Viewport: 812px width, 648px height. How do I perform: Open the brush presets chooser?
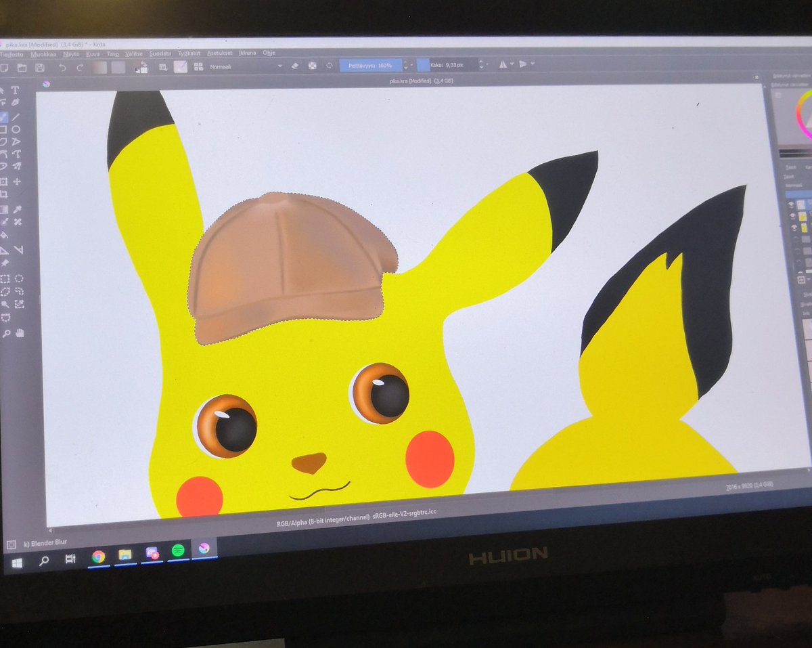coord(181,66)
